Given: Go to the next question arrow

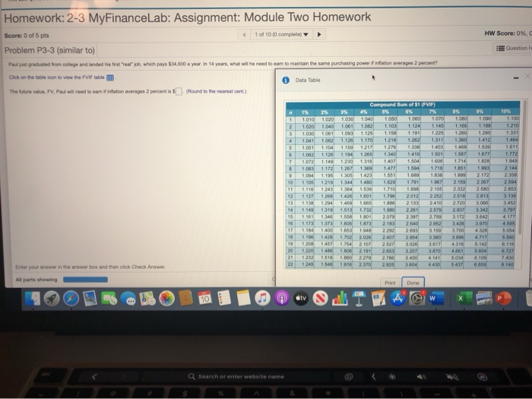Looking at the screenshot, I should [x=319, y=34].
